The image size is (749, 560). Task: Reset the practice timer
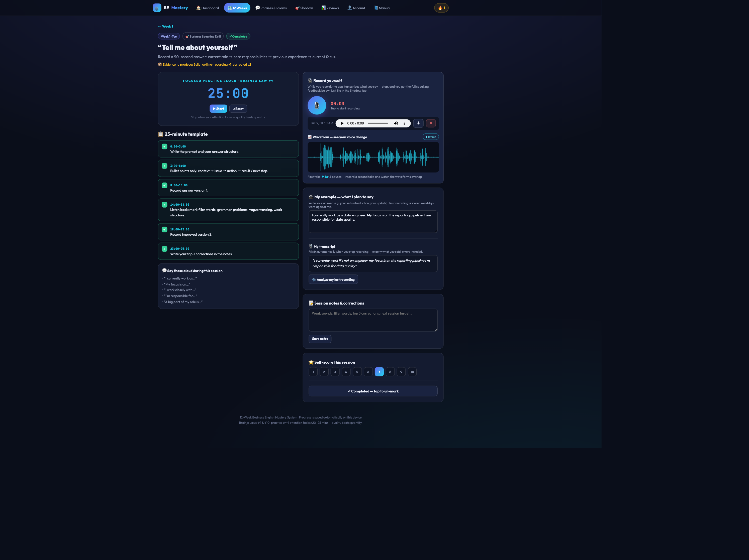(x=238, y=109)
